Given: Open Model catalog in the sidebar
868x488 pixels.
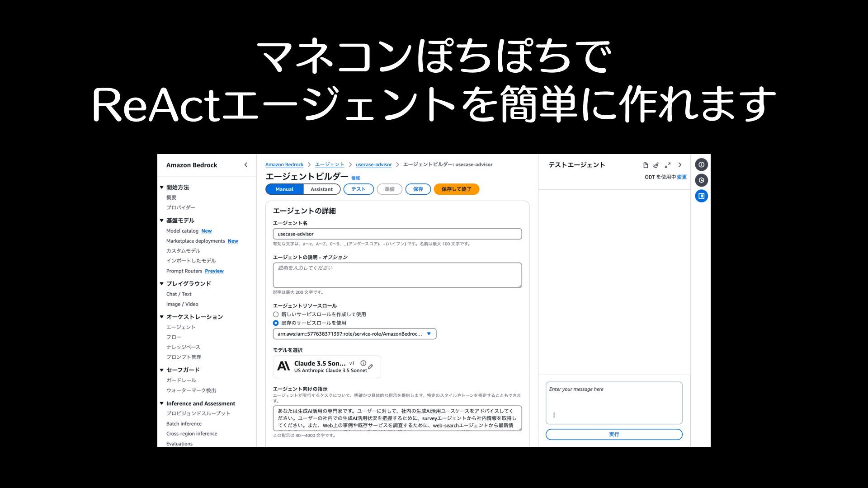Looking at the screenshot, I should (x=182, y=231).
